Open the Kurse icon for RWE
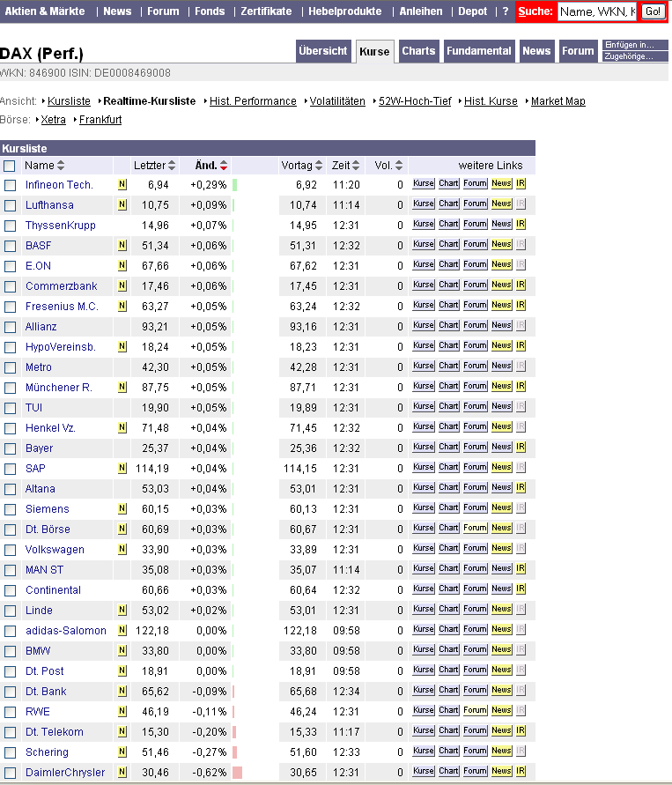672x785 pixels. (424, 710)
